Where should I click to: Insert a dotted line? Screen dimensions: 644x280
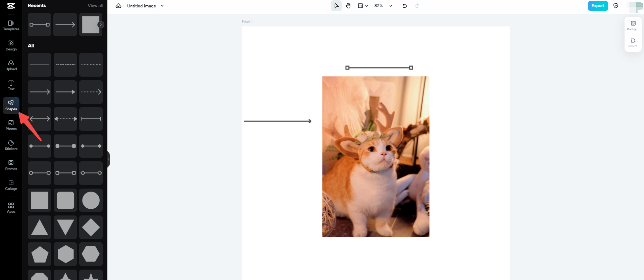[x=91, y=65]
